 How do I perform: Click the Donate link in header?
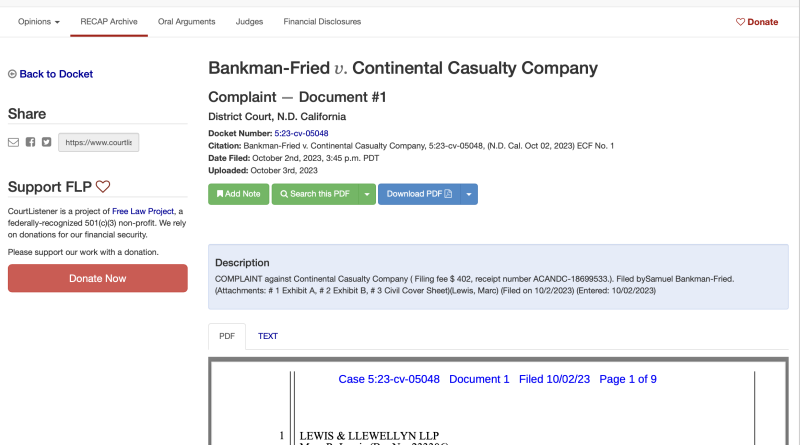(x=757, y=22)
